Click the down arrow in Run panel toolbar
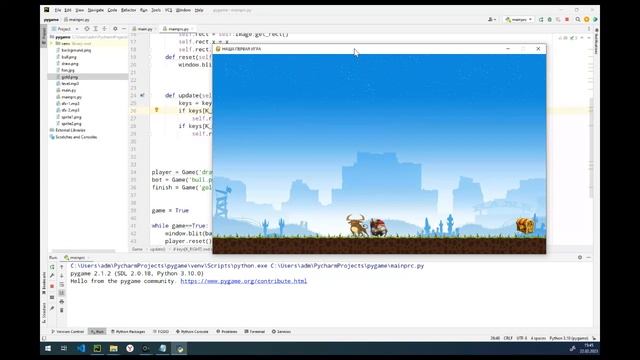Viewport: 640px width, 360px height. tap(62, 276)
